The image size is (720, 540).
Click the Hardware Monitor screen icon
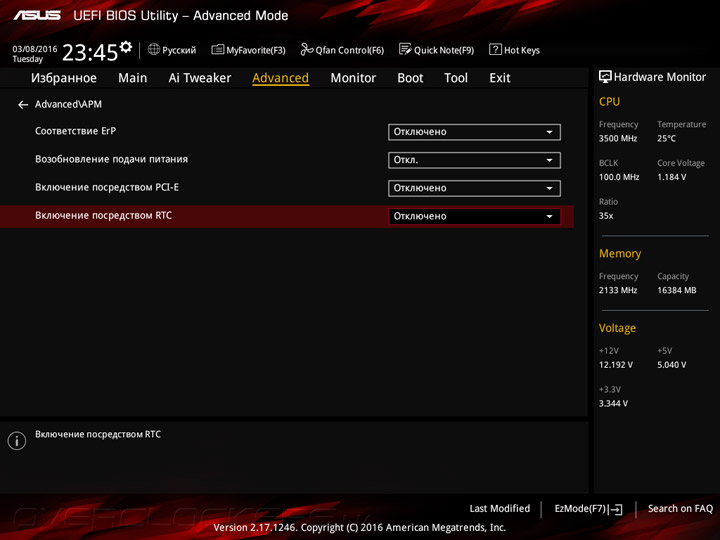coord(605,77)
